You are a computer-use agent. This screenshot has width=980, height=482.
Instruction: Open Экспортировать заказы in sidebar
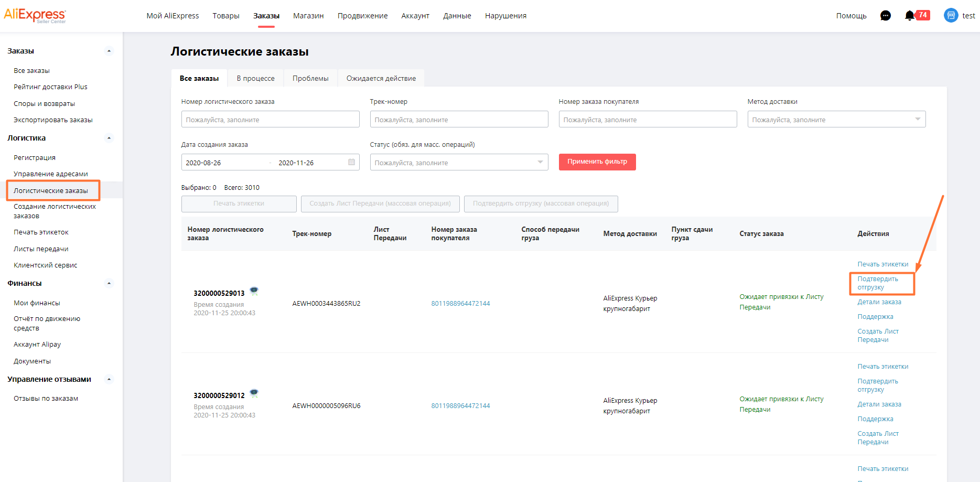point(53,120)
